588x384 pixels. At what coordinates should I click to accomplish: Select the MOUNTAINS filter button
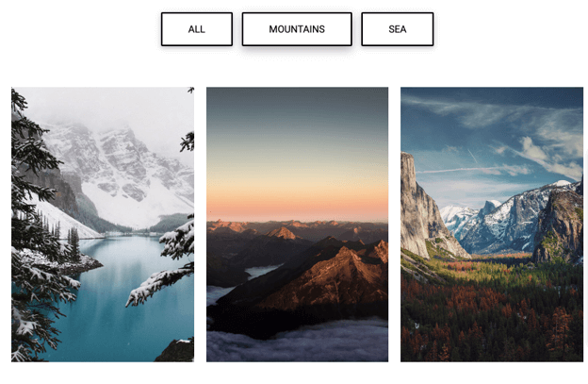(x=297, y=29)
